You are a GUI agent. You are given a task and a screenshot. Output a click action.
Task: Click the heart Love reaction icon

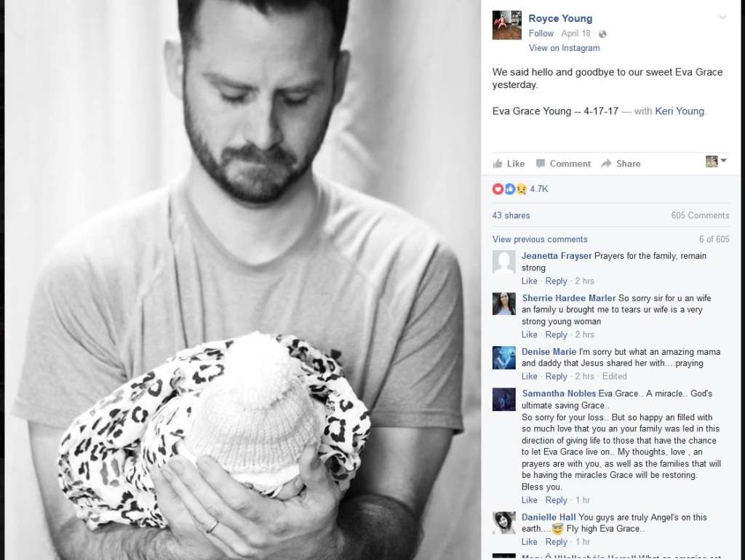498,189
